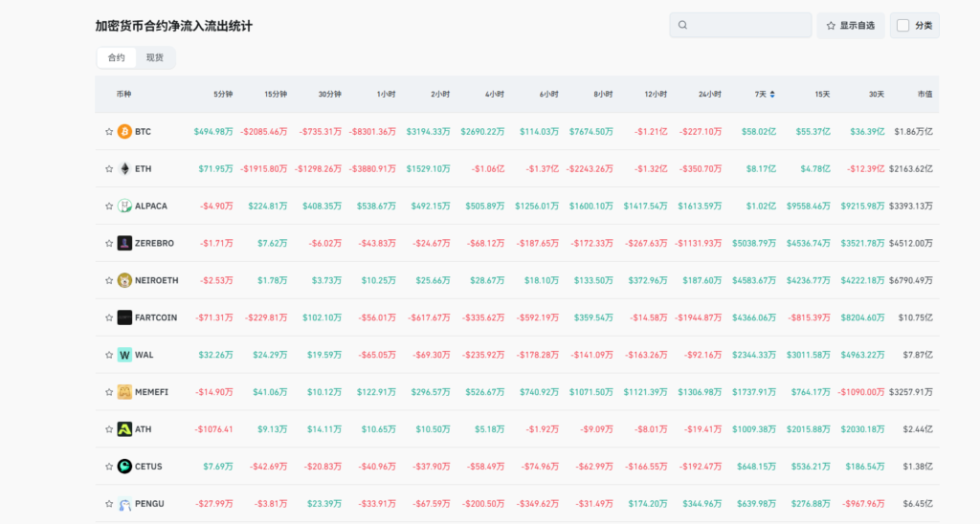
Task: Sort by the 7天 column arrow
Action: tap(772, 95)
